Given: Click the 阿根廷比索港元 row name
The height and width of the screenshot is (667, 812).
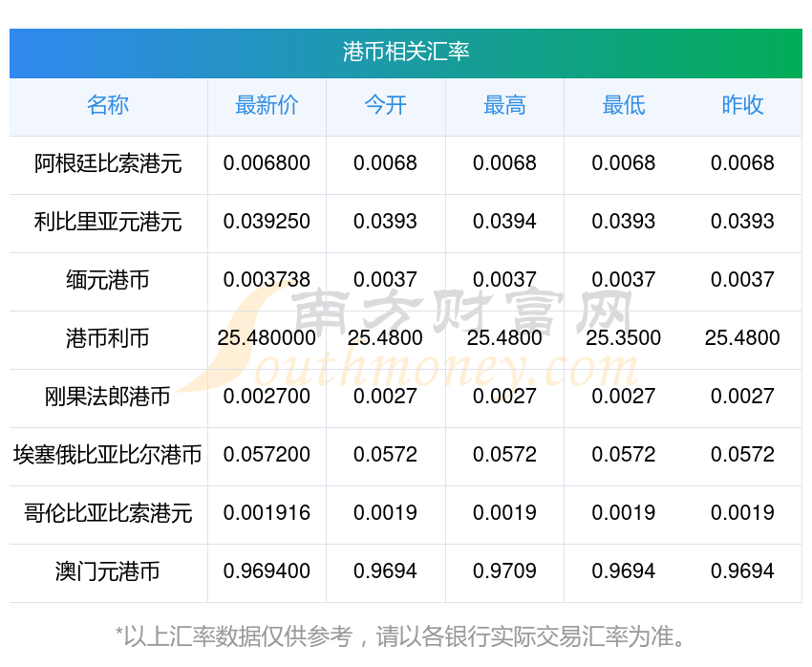Looking at the screenshot, I should coord(108,163).
